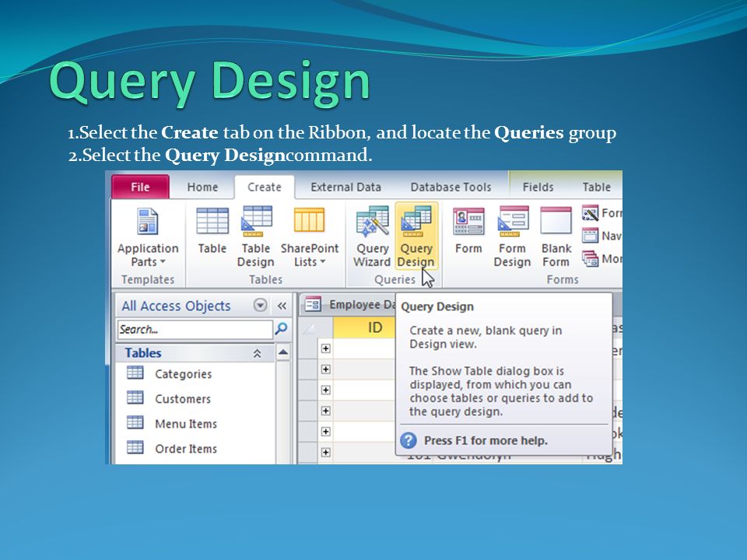Click the Menu Items table icon

coord(135,422)
